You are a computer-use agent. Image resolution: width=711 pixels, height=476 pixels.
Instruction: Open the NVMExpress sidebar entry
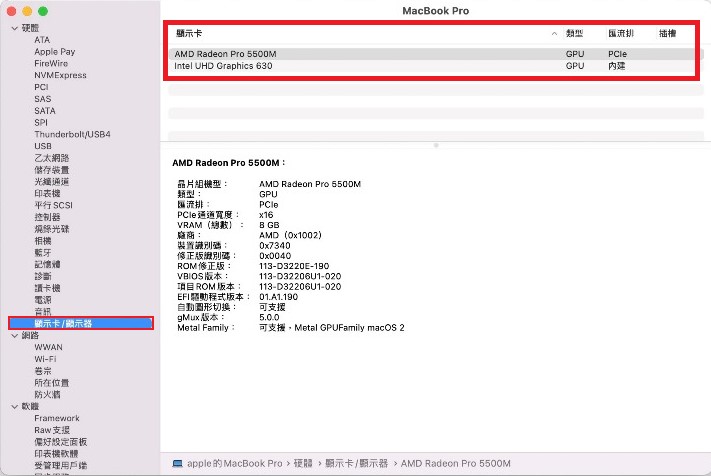[x=60, y=75]
